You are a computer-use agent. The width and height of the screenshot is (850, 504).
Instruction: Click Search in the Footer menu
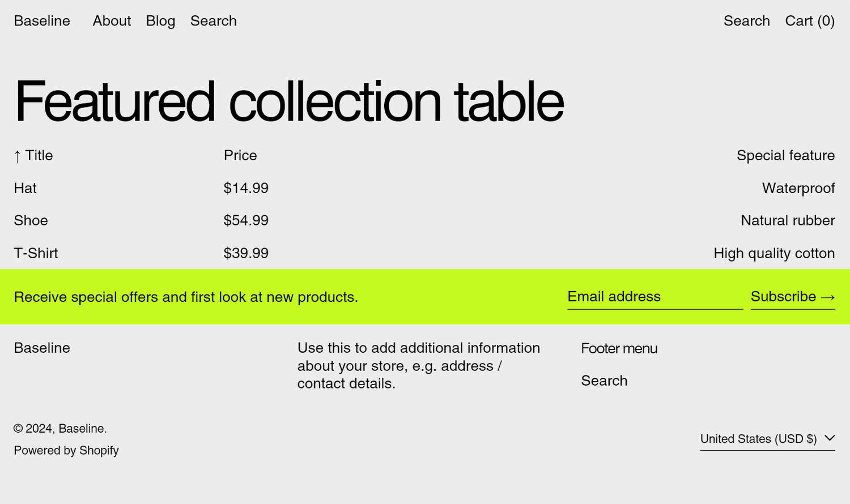(x=604, y=381)
